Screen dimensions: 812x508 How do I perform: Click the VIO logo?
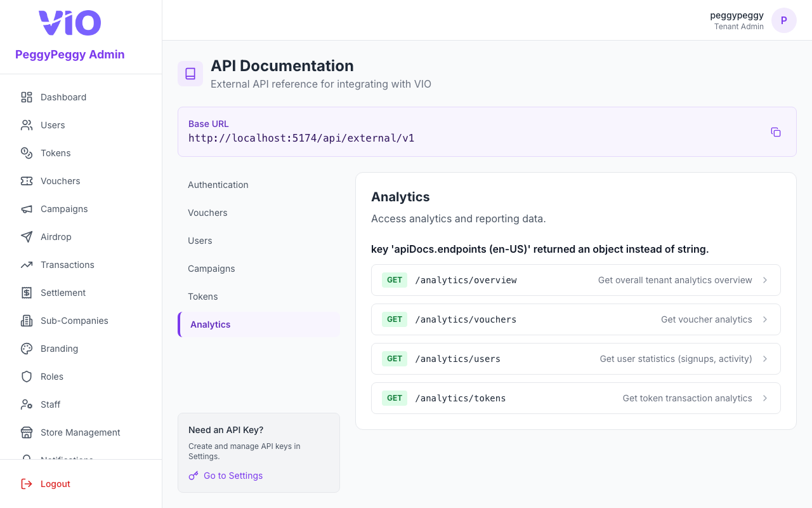pyautogui.click(x=70, y=23)
